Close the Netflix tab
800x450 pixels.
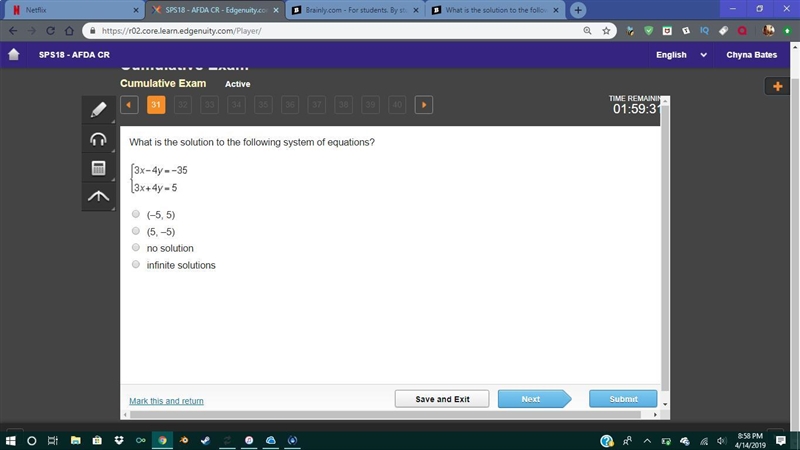pyautogui.click(x=136, y=10)
